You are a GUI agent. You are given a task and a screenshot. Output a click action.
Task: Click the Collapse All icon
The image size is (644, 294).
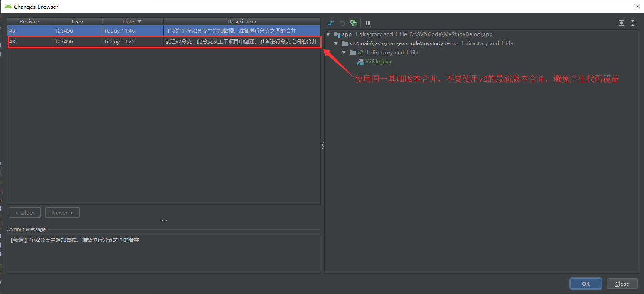(x=633, y=23)
